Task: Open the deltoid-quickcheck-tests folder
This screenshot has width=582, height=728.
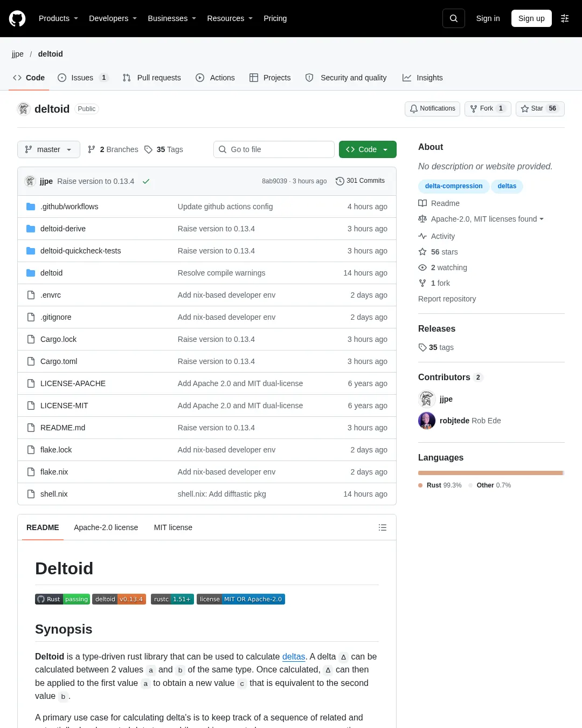Action: tap(80, 251)
